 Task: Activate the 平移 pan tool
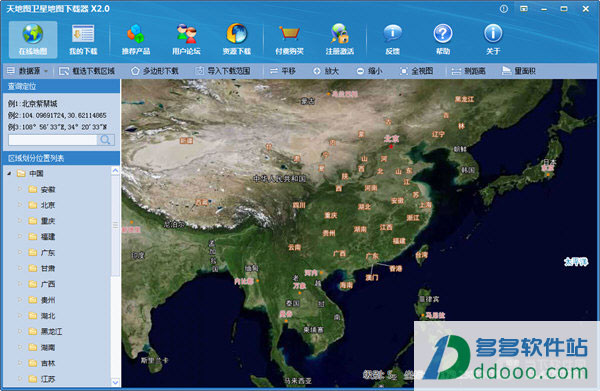click(283, 71)
